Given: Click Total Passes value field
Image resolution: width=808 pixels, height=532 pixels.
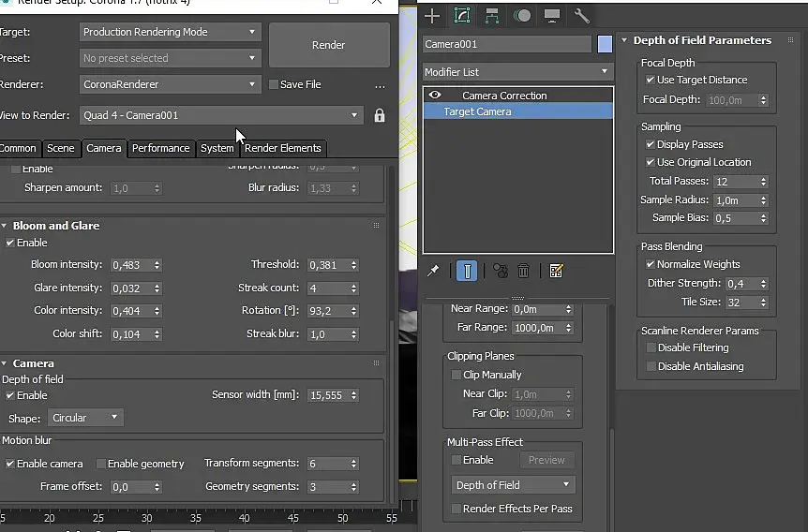Looking at the screenshot, I should click(737, 182).
